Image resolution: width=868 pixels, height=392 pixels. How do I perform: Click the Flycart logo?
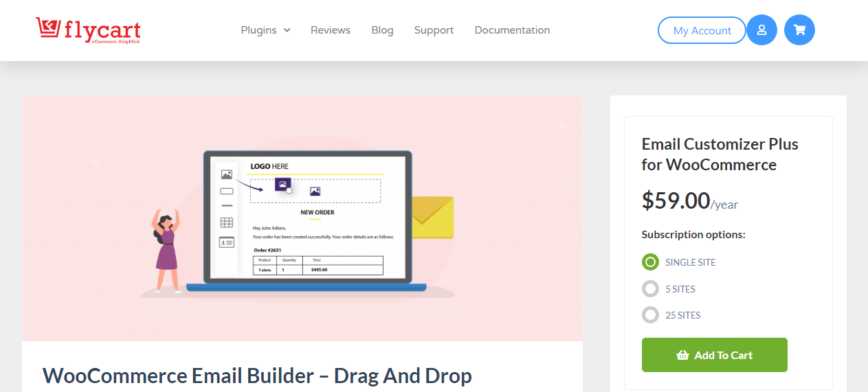point(89,30)
